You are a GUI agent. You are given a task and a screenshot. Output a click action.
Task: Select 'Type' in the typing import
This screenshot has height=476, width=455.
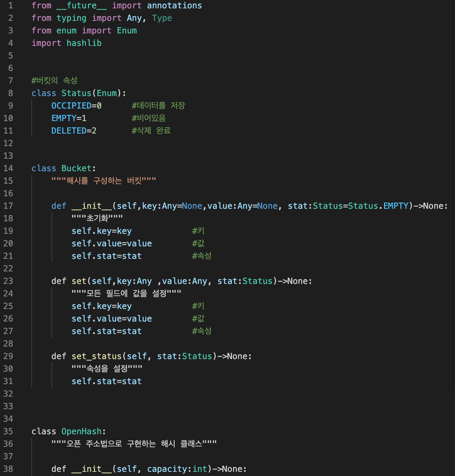click(162, 18)
